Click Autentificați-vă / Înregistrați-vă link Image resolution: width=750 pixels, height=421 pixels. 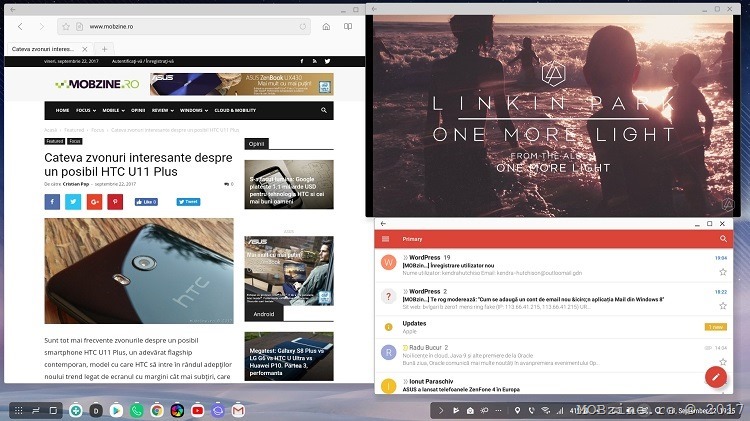[143, 61]
